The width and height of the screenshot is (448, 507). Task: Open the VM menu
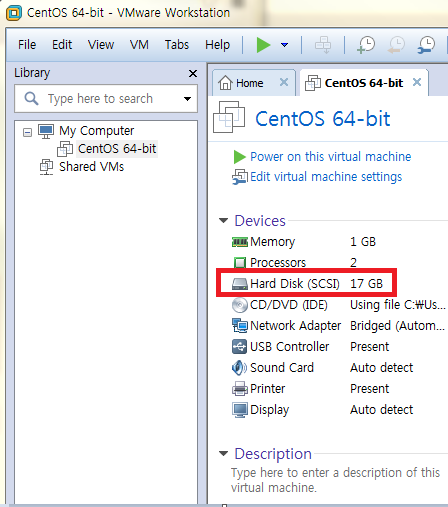coord(139,45)
